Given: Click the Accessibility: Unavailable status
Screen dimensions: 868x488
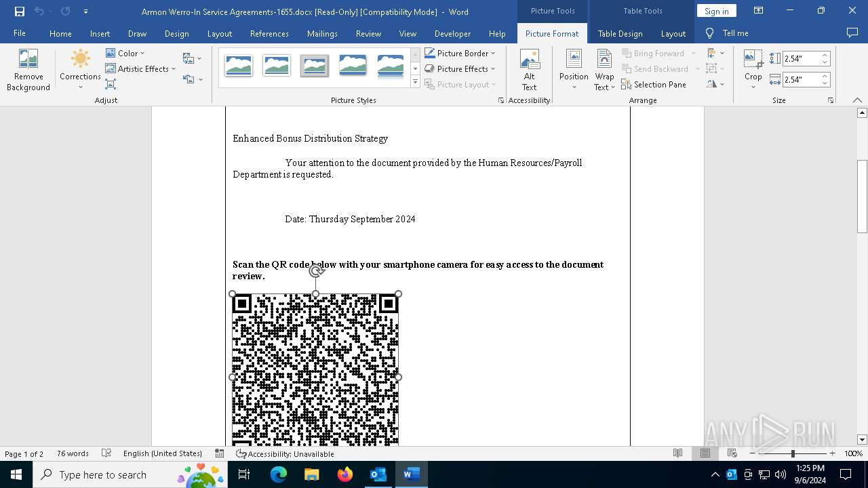Looking at the screenshot, I should tap(285, 453).
